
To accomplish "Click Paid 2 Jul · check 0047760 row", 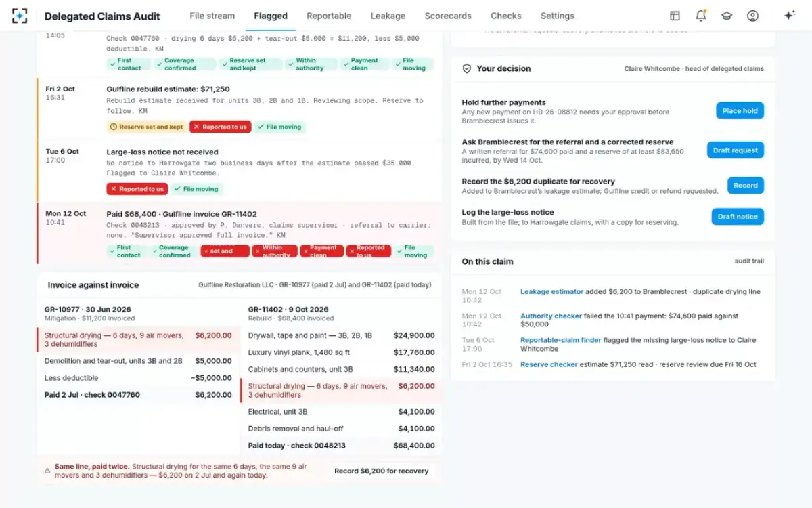I will pyautogui.click(x=138, y=395).
